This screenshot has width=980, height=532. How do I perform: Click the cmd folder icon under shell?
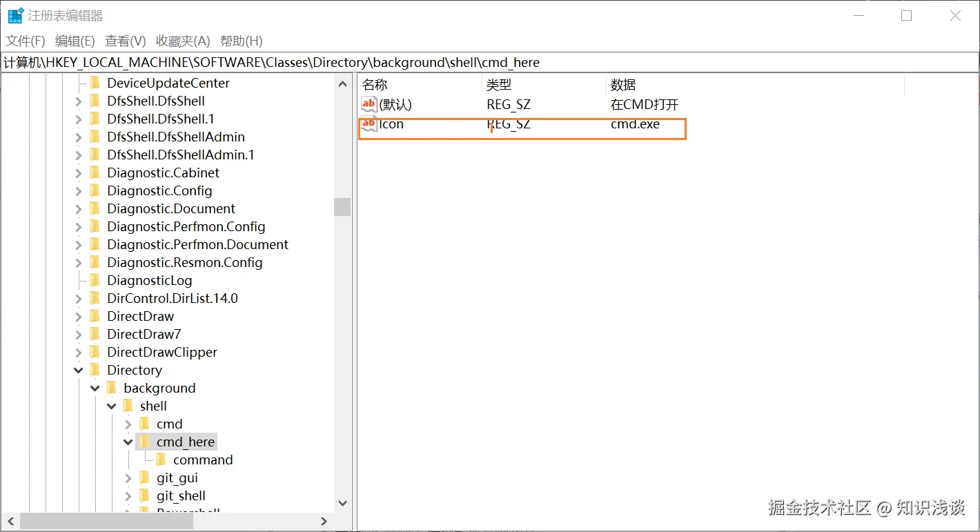point(145,424)
